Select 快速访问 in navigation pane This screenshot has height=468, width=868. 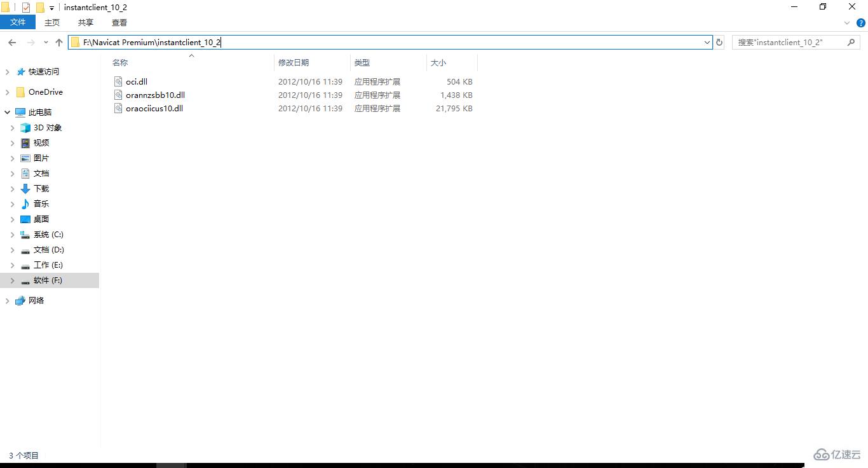pyautogui.click(x=44, y=72)
